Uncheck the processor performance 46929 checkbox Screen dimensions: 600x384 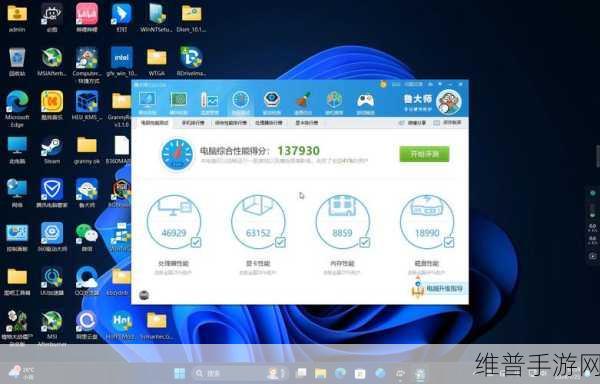(196, 242)
